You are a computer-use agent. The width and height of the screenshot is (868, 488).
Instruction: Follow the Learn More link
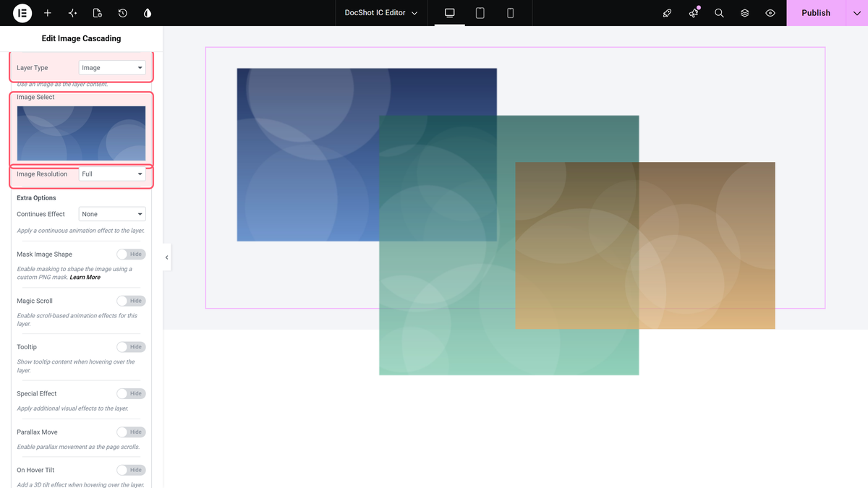point(85,278)
